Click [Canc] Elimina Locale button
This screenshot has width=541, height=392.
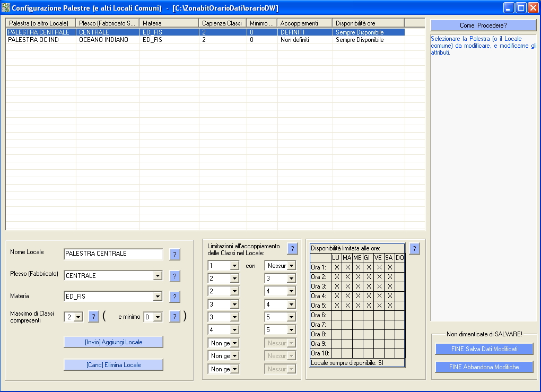(x=114, y=365)
